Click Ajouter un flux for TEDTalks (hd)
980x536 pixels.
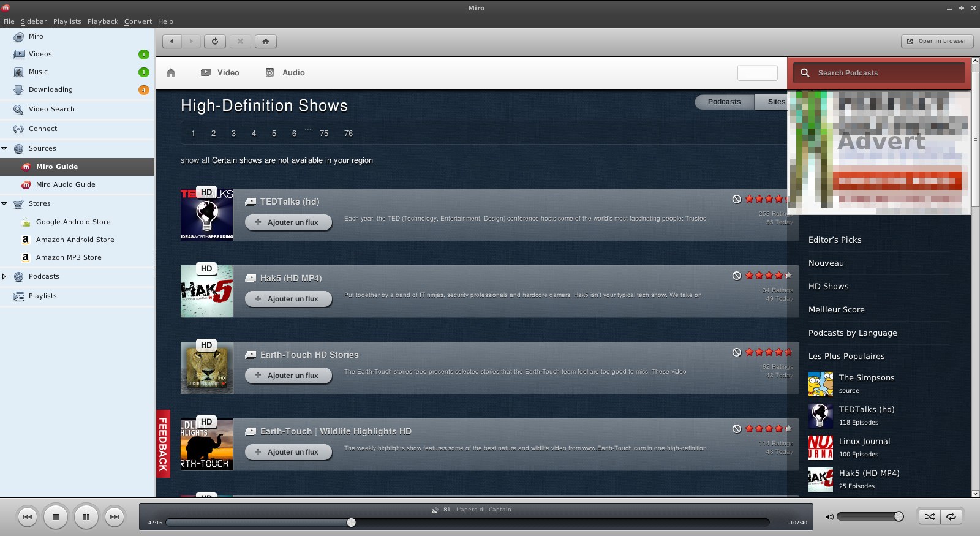pos(288,222)
